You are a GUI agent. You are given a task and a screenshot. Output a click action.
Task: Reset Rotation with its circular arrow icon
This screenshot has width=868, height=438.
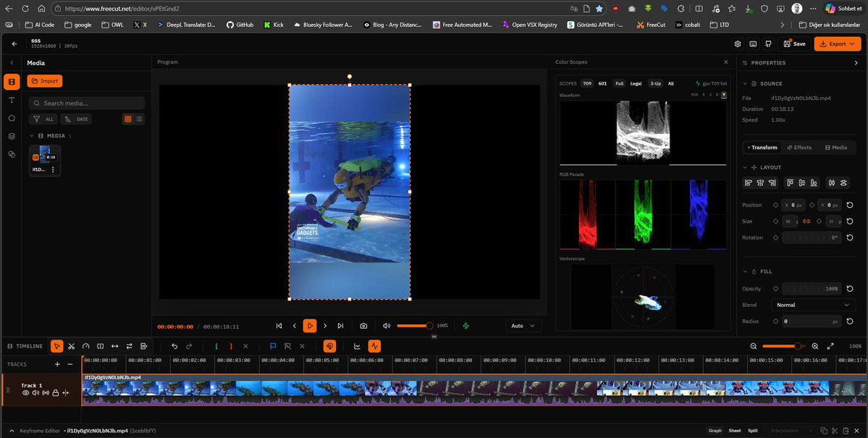click(849, 237)
